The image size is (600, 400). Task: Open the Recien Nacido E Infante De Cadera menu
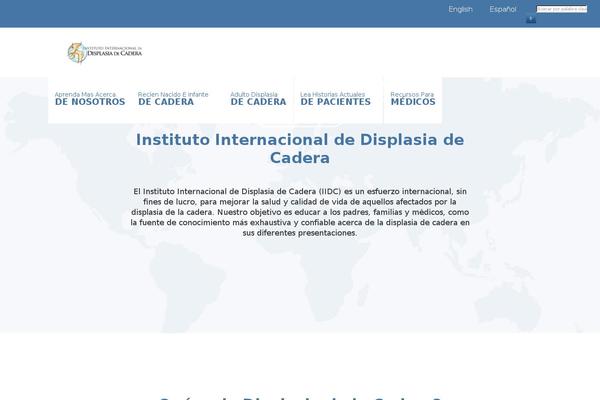[x=173, y=99]
